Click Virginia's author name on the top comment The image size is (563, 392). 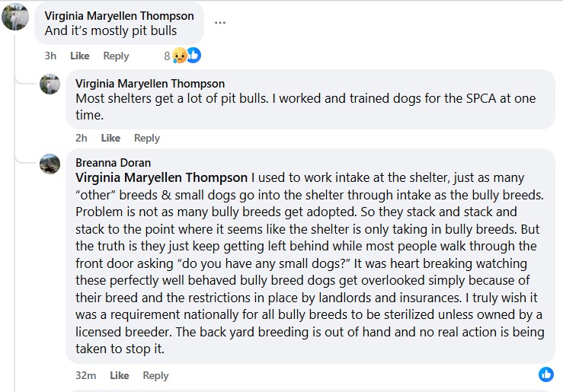click(119, 16)
